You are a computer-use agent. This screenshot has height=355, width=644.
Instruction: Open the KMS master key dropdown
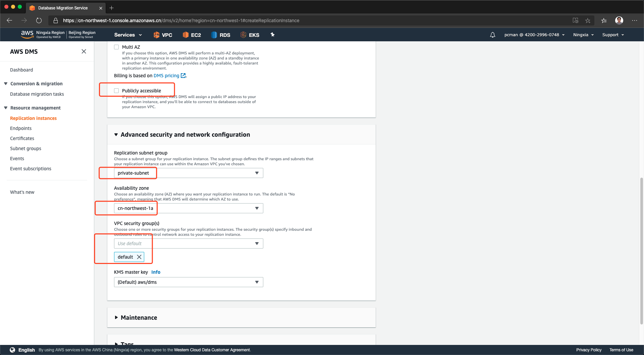[x=189, y=282]
